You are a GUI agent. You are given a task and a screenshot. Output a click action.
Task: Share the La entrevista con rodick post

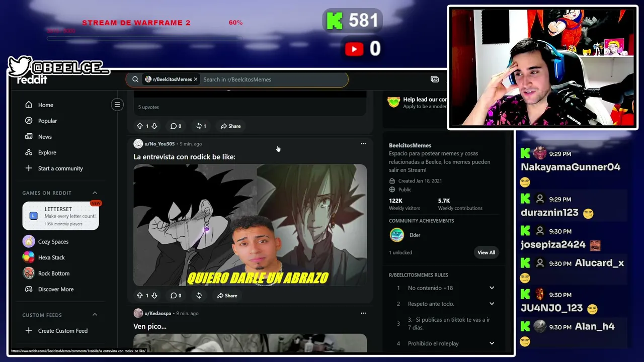[x=227, y=296]
